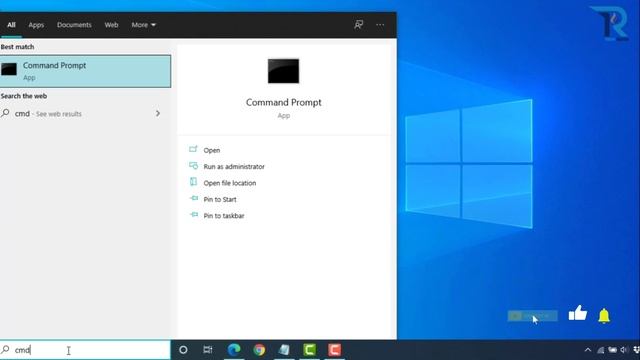Click the thumbs-up like icon on desktop
The height and width of the screenshot is (360, 640).
pyautogui.click(x=578, y=313)
